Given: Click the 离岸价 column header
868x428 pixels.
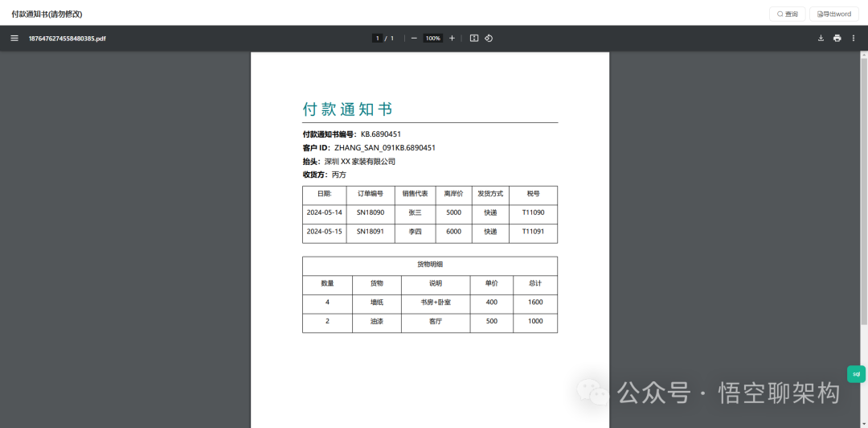Looking at the screenshot, I should 453,194.
